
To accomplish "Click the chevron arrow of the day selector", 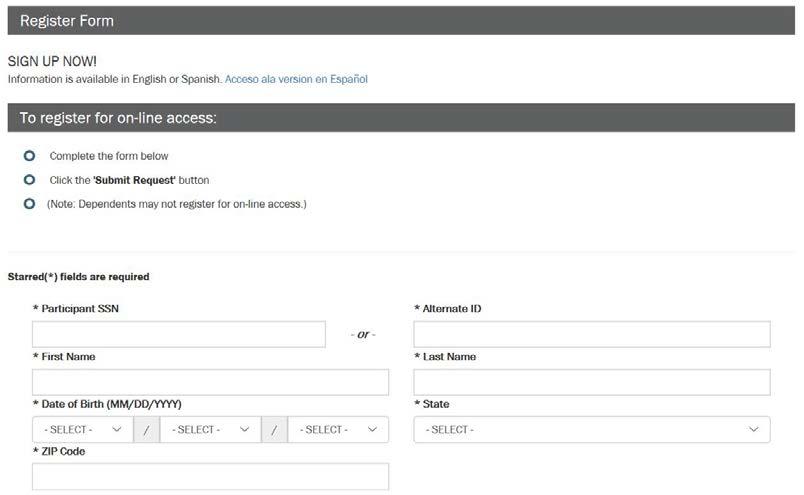I will click(x=245, y=429).
